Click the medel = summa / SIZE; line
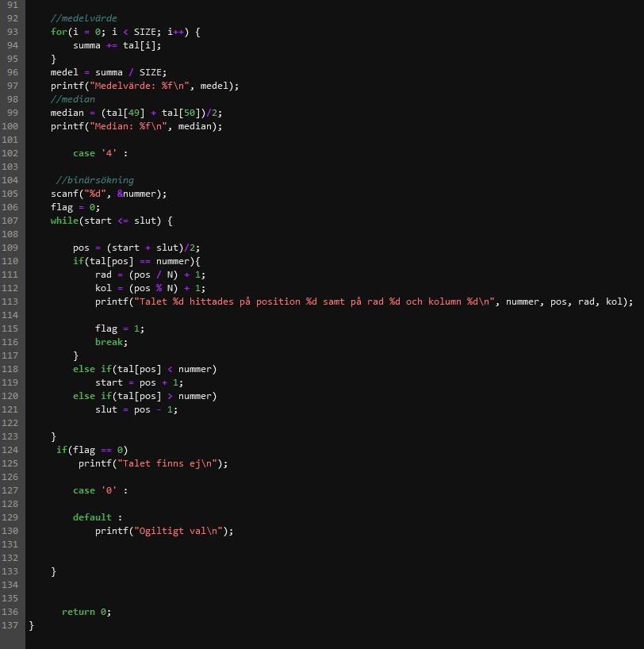644x649 pixels. [109, 72]
